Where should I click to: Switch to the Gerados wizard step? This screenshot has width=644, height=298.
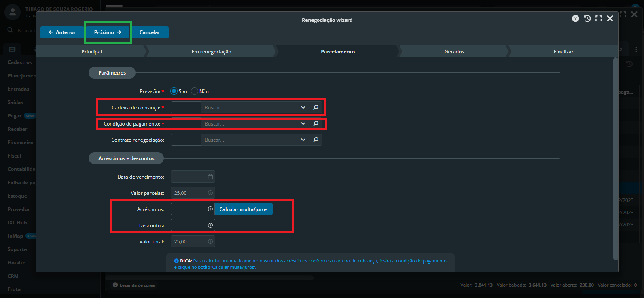click(454, 52)
